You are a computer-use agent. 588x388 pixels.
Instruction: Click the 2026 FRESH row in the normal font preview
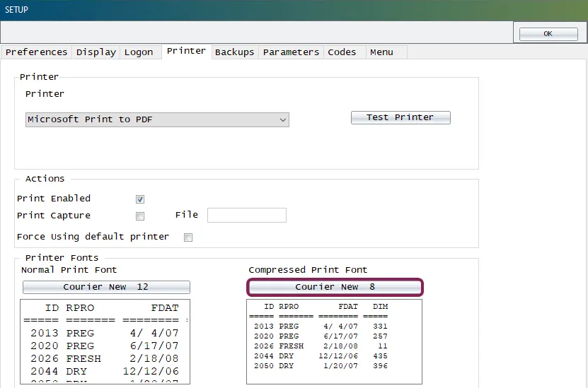pyautogui.click(x=105, y=358)
